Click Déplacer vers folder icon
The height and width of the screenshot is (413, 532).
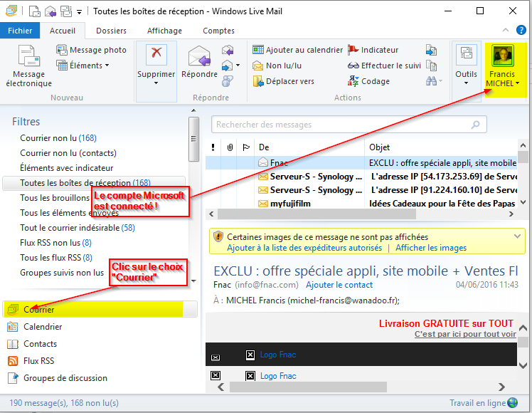(x=258, y=81)
